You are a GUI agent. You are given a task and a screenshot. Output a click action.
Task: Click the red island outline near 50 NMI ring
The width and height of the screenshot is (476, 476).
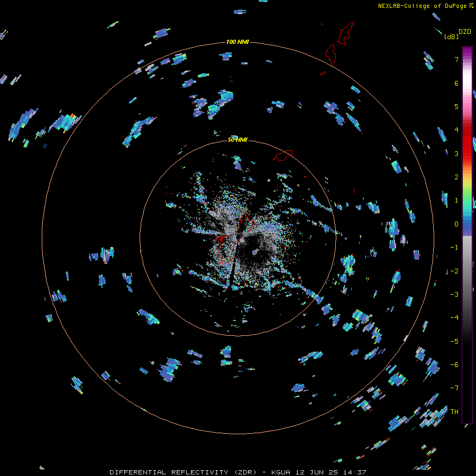point(283,155)
